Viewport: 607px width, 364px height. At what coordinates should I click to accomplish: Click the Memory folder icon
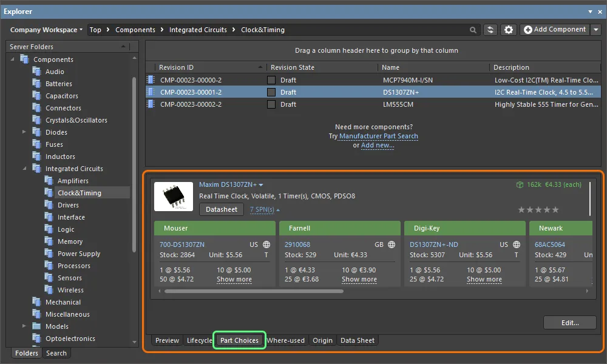point(49,241)
